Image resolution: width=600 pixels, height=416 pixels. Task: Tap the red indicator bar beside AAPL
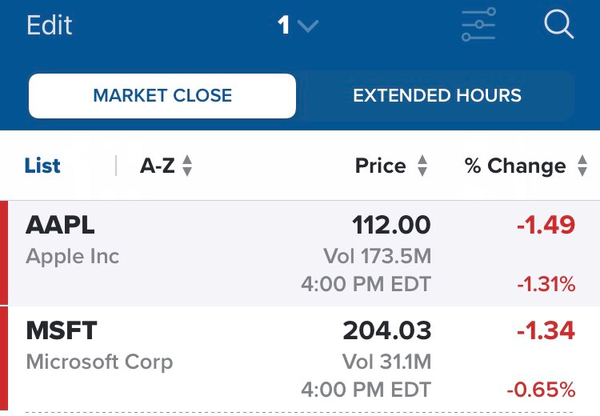pos(4,253)
